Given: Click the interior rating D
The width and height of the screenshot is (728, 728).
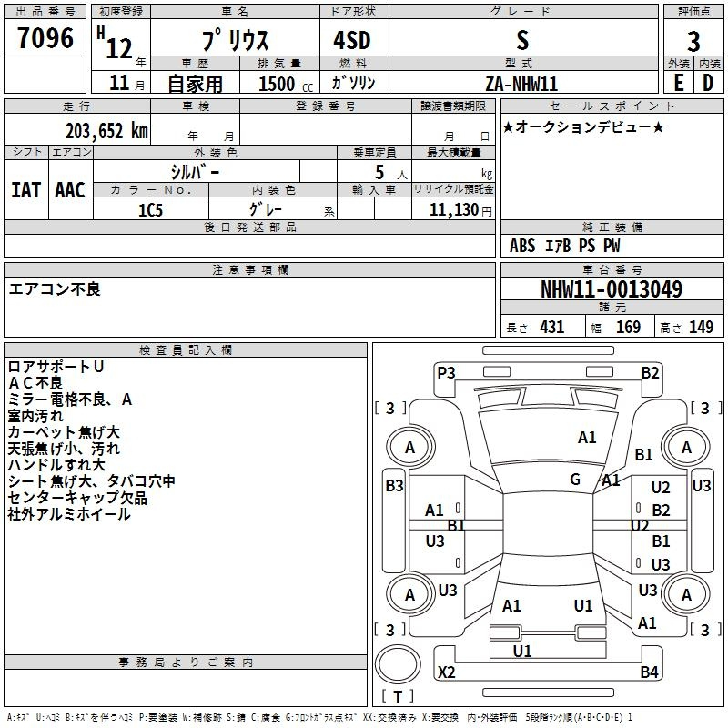Looking at the screenshot, I should tap(708, 84).
